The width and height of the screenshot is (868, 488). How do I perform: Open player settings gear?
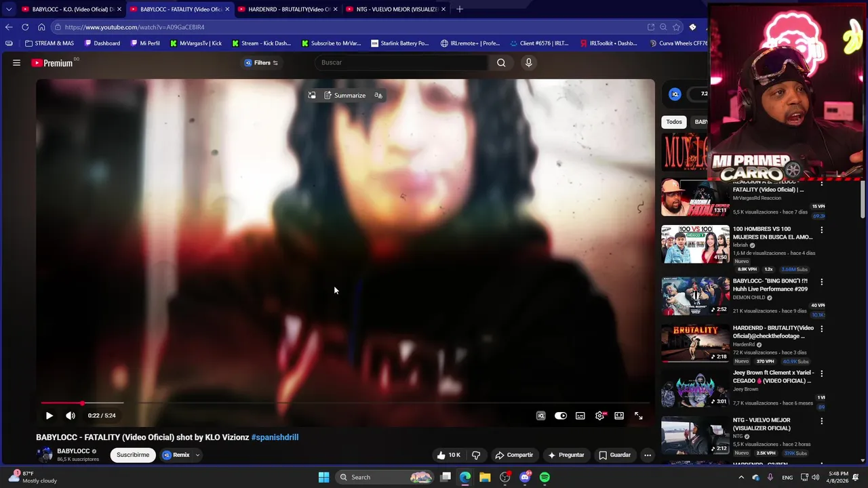point(600,415)
